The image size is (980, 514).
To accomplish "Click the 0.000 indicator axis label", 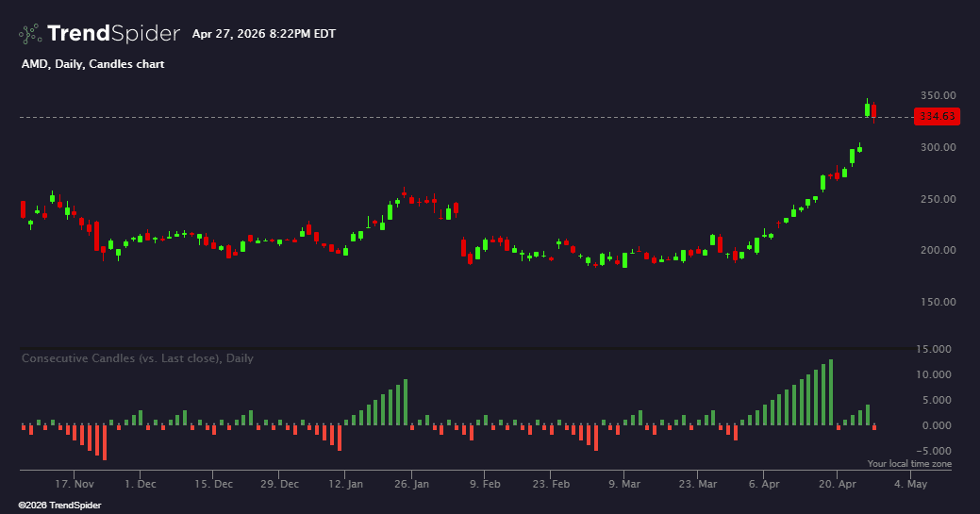I will 937,426.
